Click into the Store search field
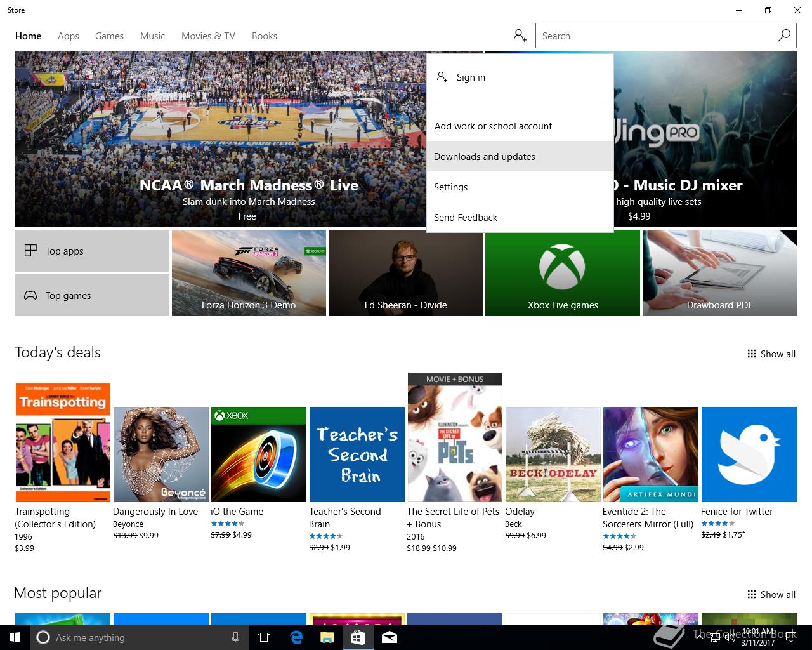 [656, 36]
